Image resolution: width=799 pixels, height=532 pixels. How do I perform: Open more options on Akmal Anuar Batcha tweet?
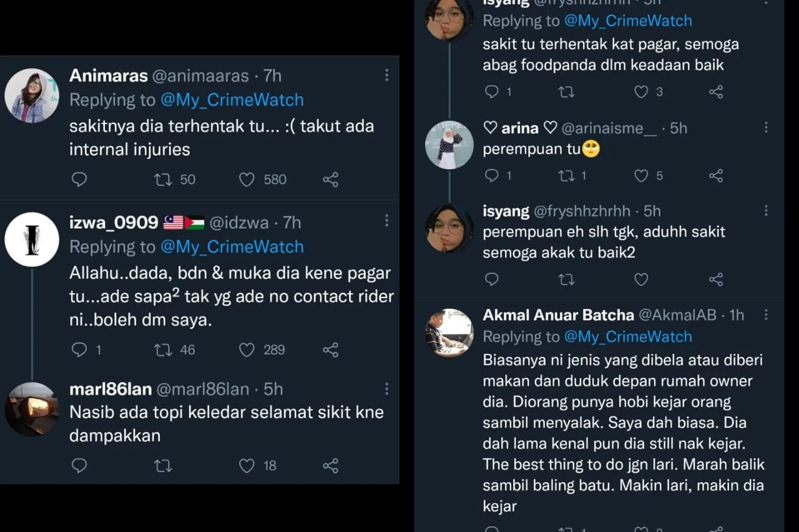coord(767,314)
